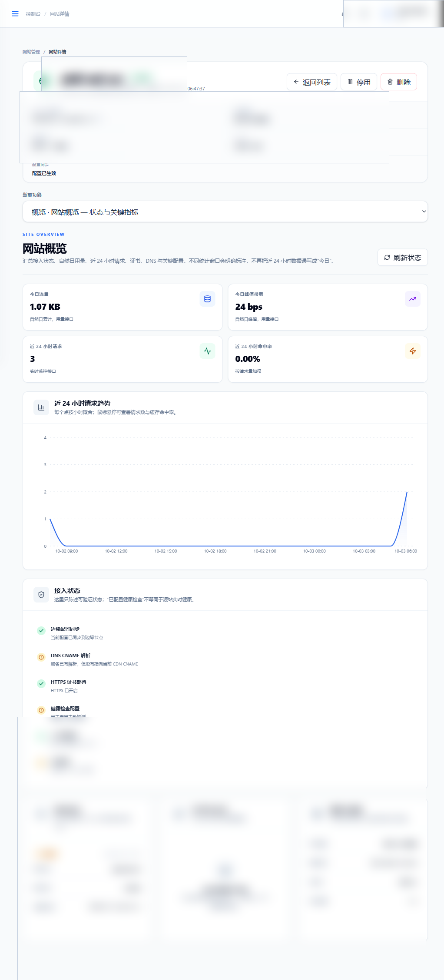Click the warning icon for DNS CNAME 解析
444x980 pixels.
tap(41, 657)
